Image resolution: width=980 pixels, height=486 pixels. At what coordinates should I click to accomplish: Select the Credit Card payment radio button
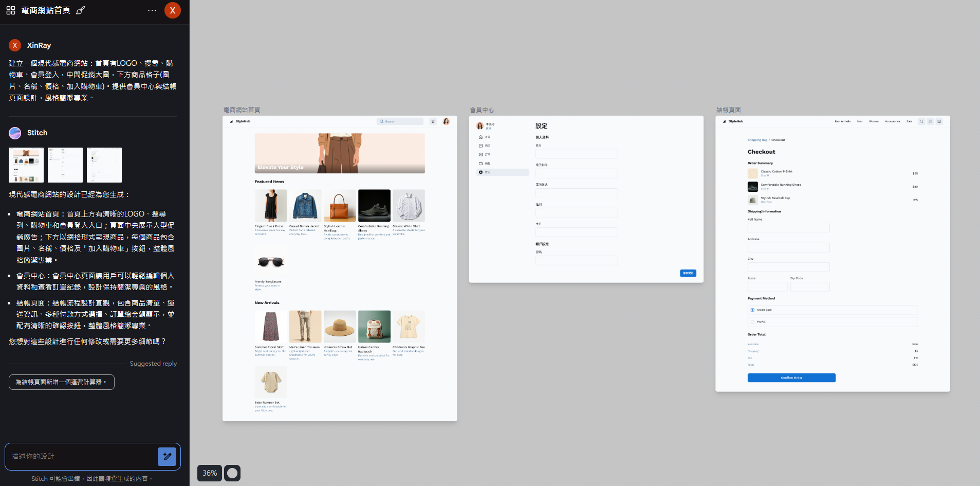752,310
